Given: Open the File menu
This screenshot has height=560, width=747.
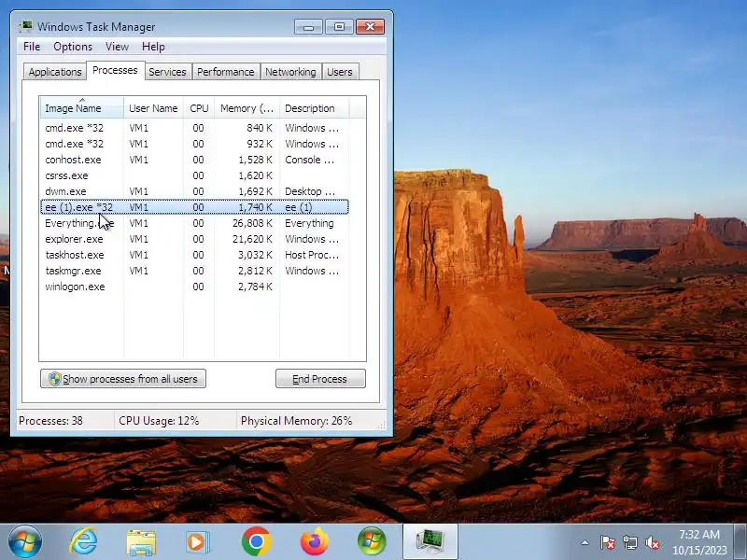Looking at the screenshot, I should [x=32, y=47].
